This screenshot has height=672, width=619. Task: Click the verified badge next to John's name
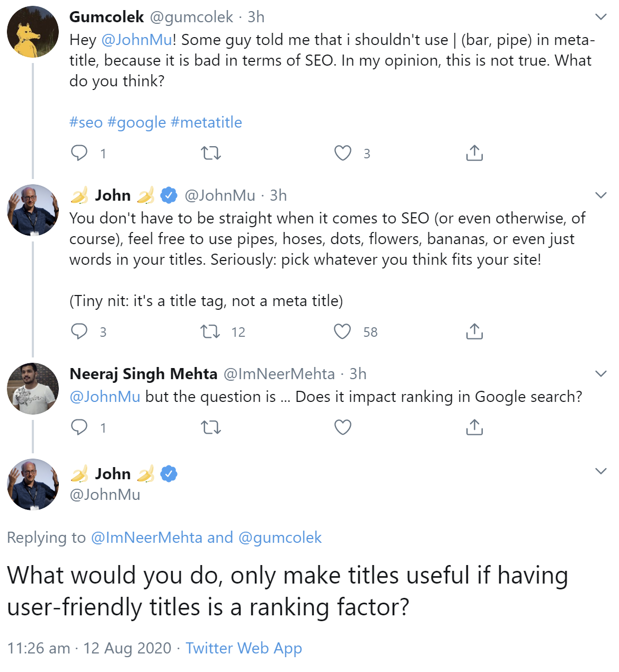[169, 195]
